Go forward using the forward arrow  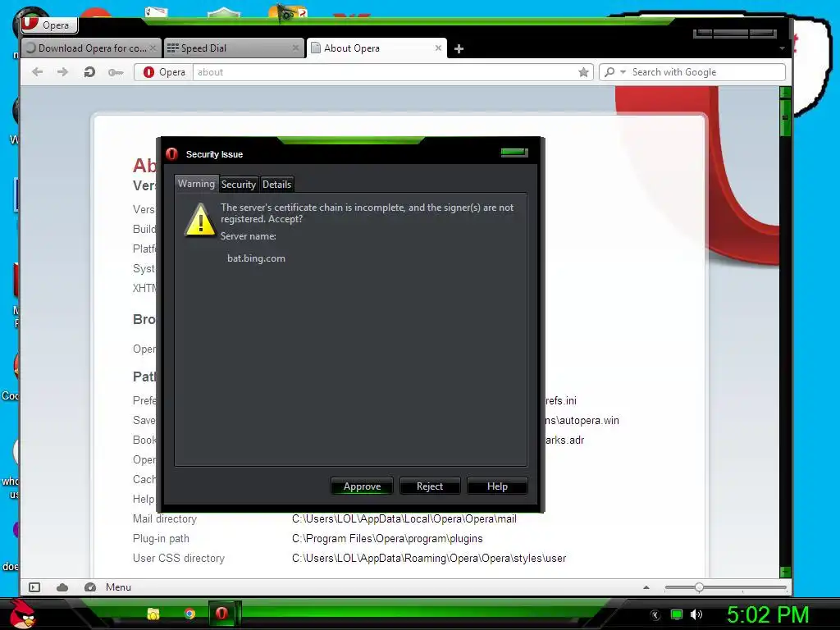coord(62,72)
